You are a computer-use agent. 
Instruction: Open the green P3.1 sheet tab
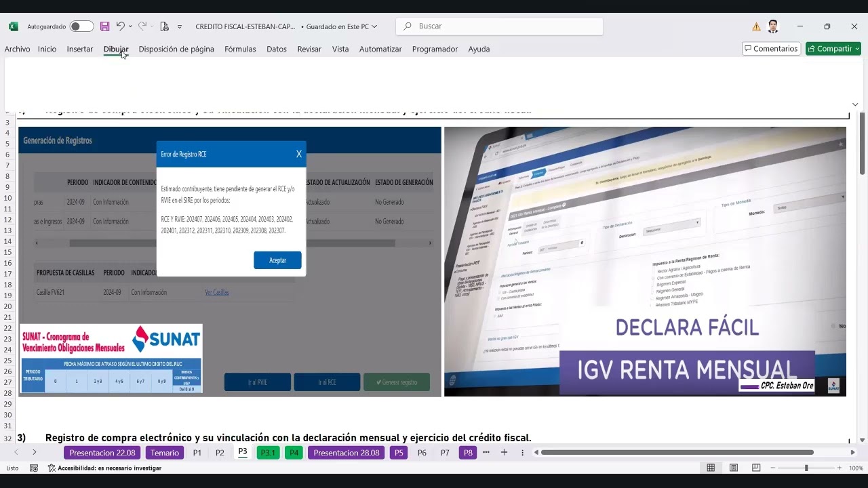coord(268,453)
